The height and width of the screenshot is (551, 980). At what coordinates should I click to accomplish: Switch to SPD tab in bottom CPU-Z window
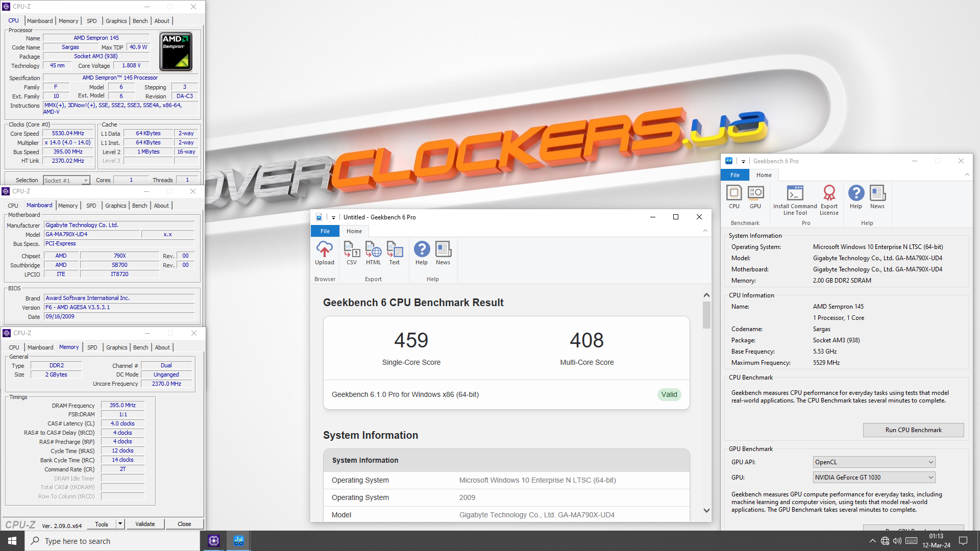tap(92, 347)
